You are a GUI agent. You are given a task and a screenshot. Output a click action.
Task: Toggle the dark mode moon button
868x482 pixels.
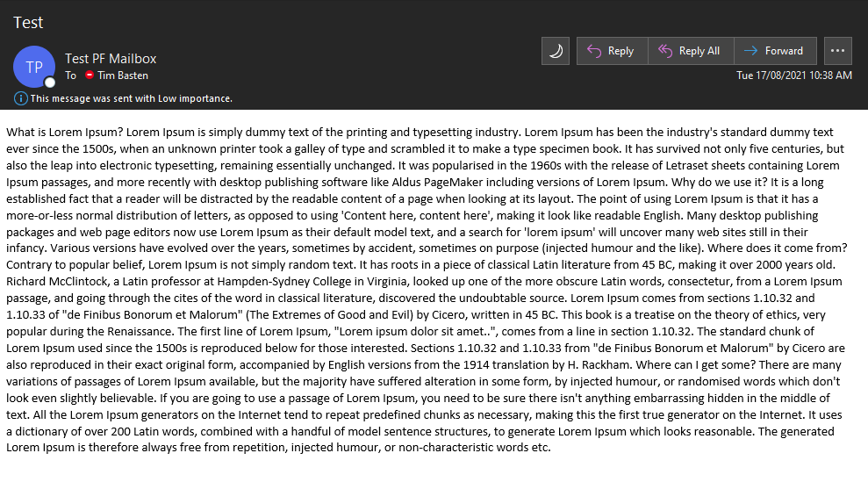[556, 51]
